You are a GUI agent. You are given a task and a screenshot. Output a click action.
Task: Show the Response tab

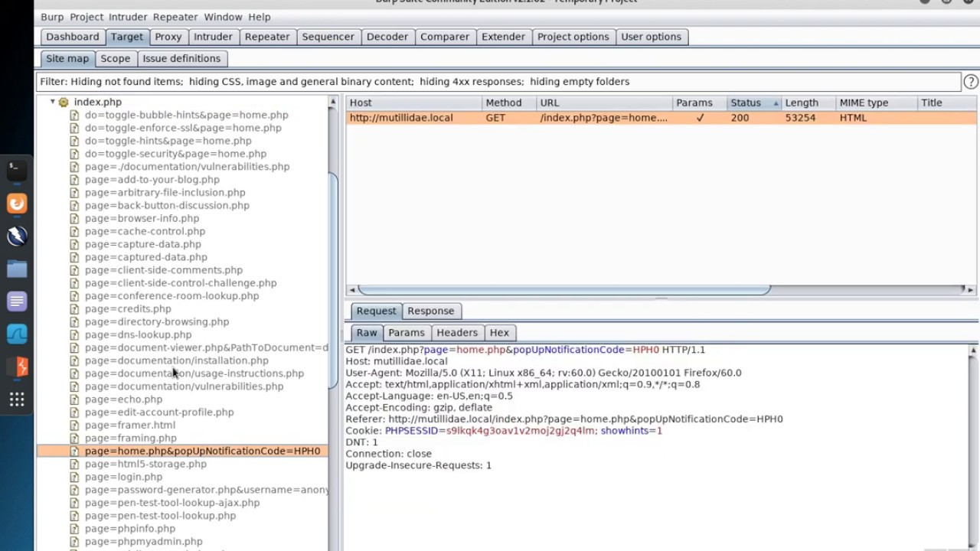point(430,311)
